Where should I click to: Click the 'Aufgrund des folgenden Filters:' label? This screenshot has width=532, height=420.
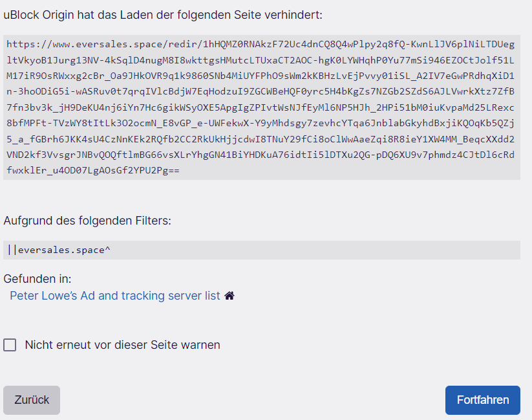tap(87, 221)
